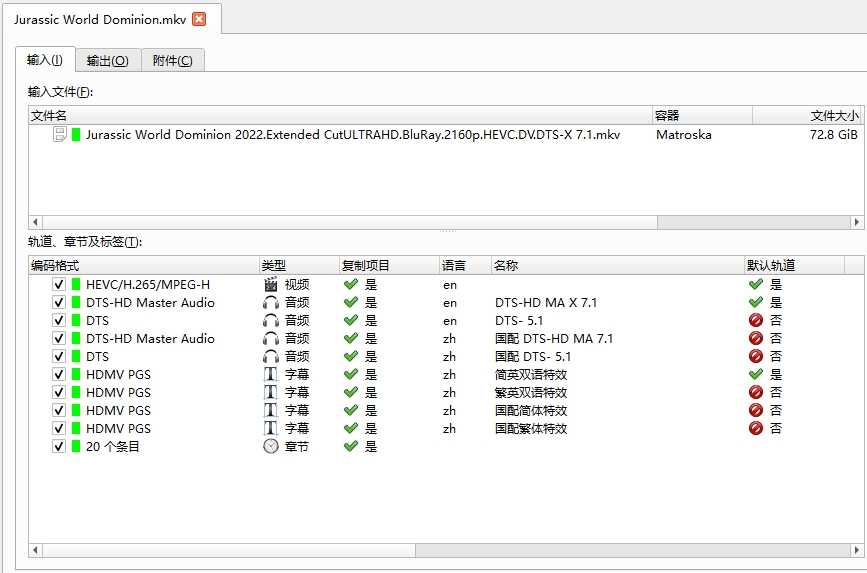Click the headphones icon on 国配 DTS-HD MA 7.1 row
The image size is (867, 573).
point(270,338)
